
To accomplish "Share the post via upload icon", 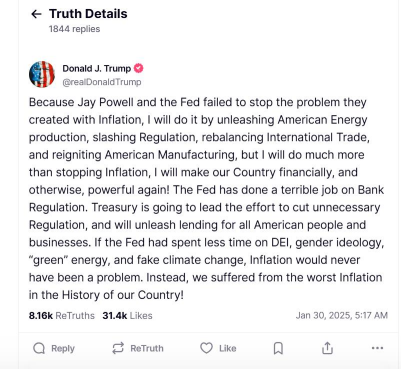I will [x=327, y=348].
